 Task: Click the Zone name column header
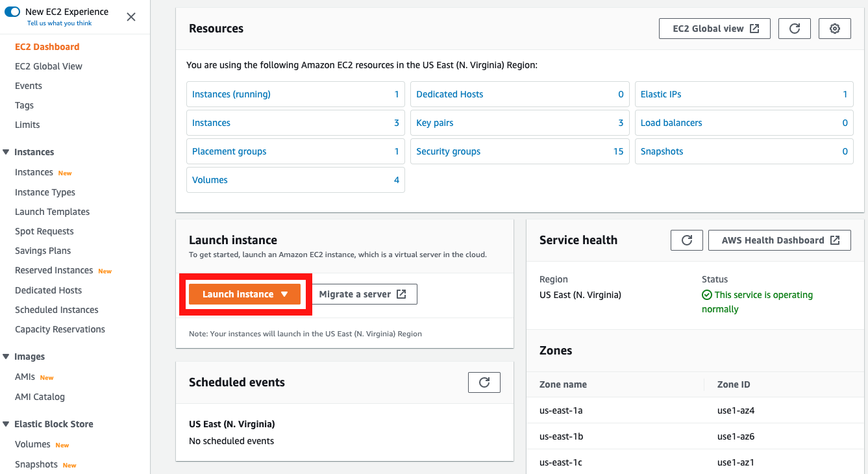pos(563,384)
